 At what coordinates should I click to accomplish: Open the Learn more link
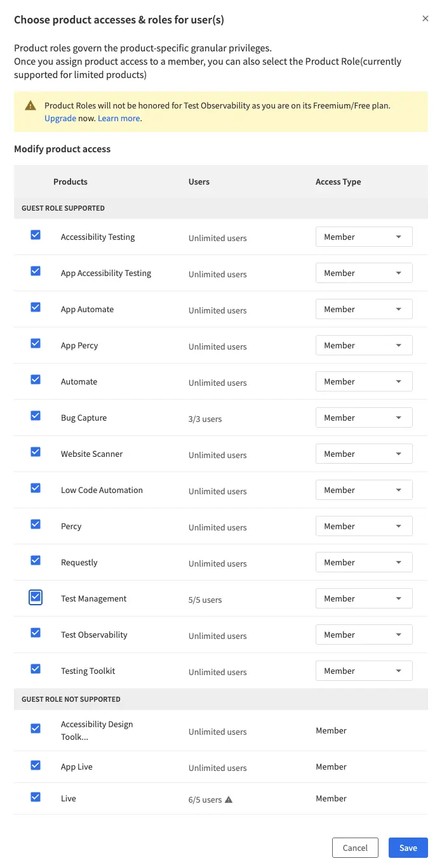pyautogui.click(x=119, y=118)
